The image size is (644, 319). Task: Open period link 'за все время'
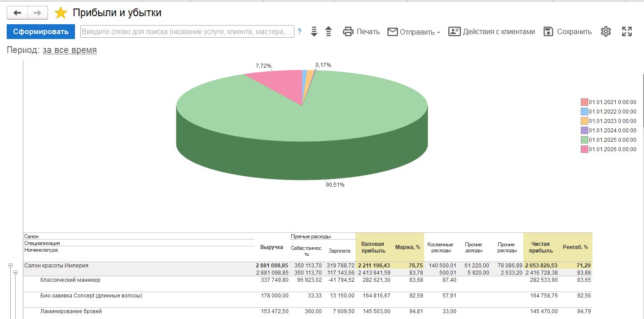pos(70,50)
